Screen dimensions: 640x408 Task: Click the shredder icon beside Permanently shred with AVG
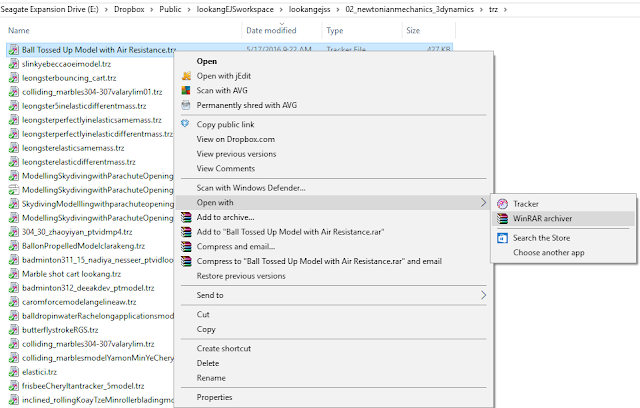(x=186, y=105)
